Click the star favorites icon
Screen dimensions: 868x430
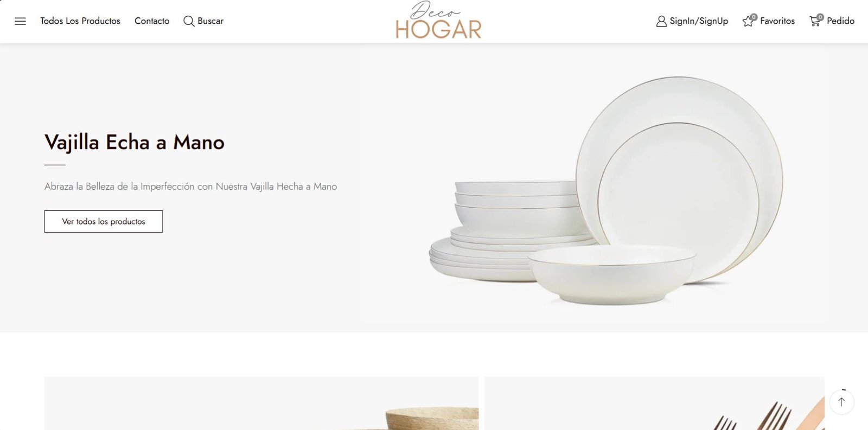748,22
